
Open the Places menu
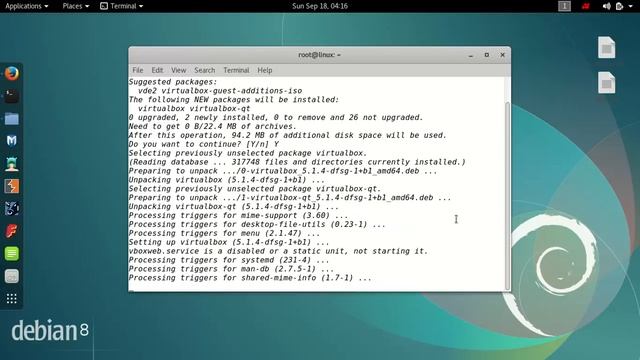(x=76, y=6)
